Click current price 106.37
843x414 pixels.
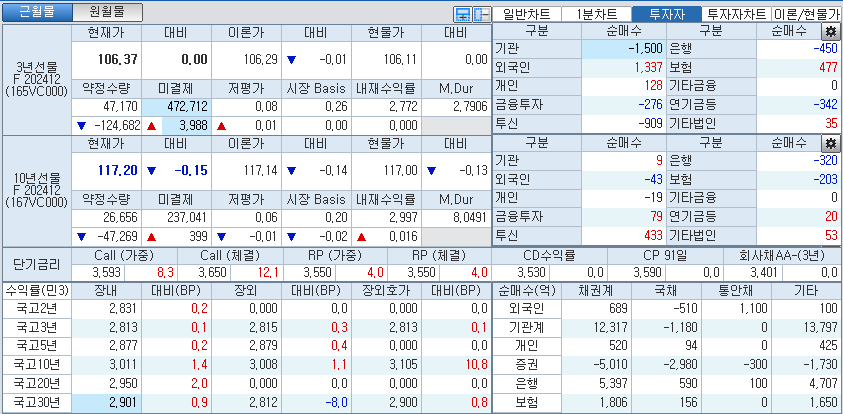(x=118, y=59)
